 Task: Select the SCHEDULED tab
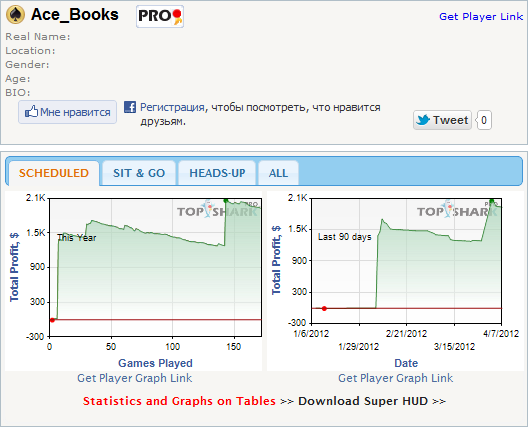(54, 173)
